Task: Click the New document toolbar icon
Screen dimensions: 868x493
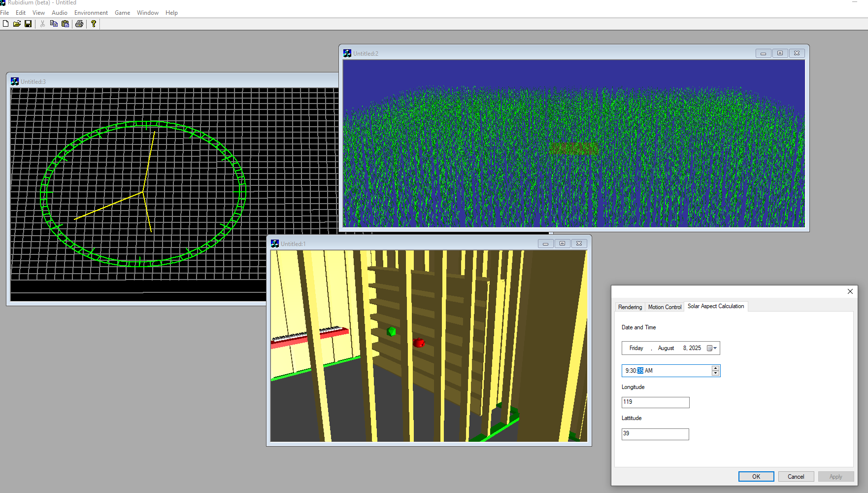Action: pyautogui.click(x=5, y=24)
